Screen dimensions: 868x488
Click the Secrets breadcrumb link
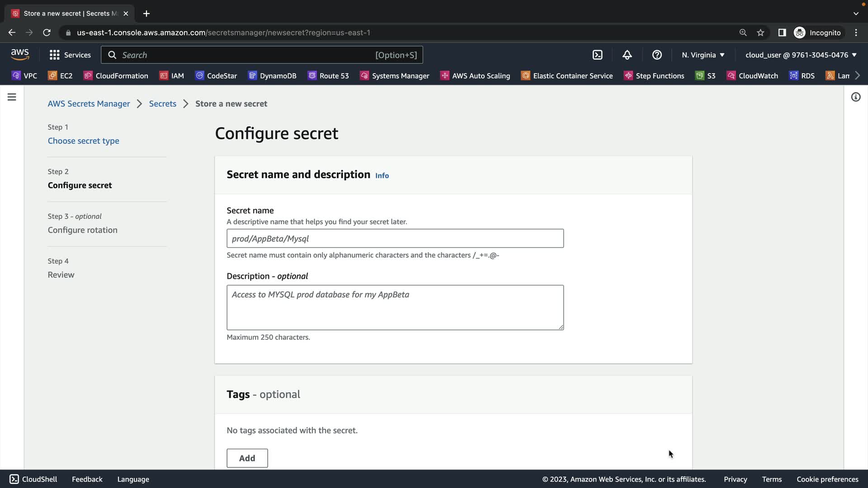163,104
